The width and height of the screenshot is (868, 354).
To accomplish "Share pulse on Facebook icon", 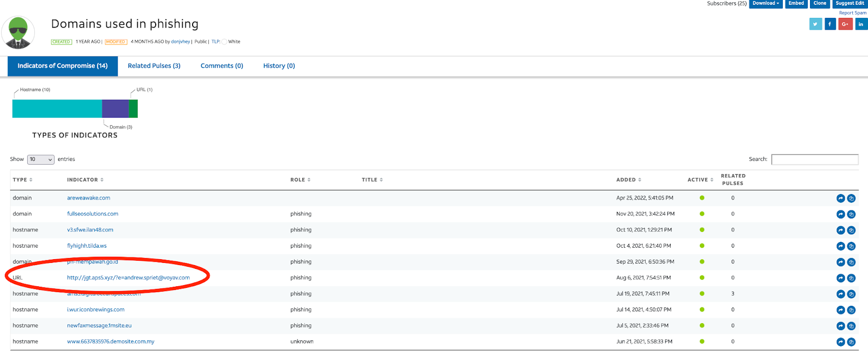I will point(830,24).
